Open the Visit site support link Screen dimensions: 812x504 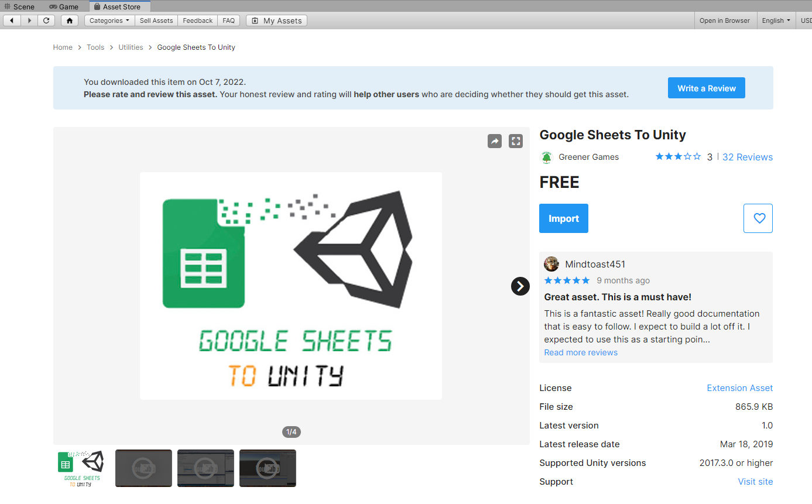(755, 482)
